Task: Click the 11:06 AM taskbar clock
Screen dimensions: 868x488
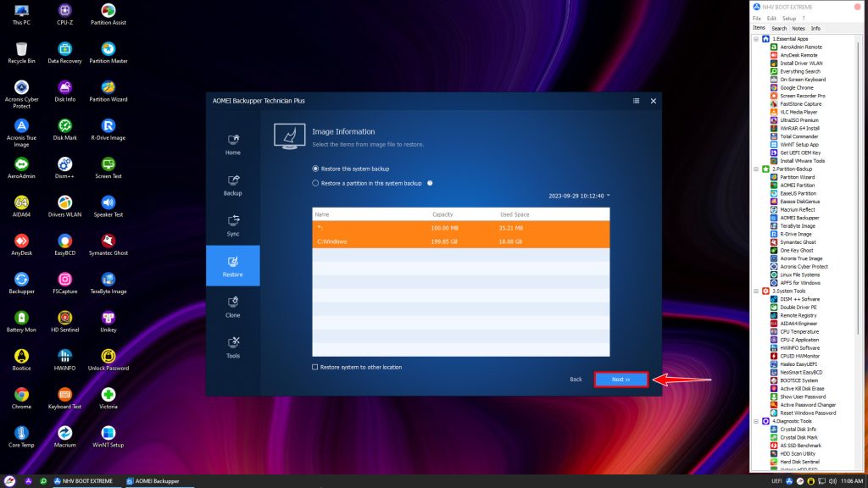Action: click(x=851, y=481)
